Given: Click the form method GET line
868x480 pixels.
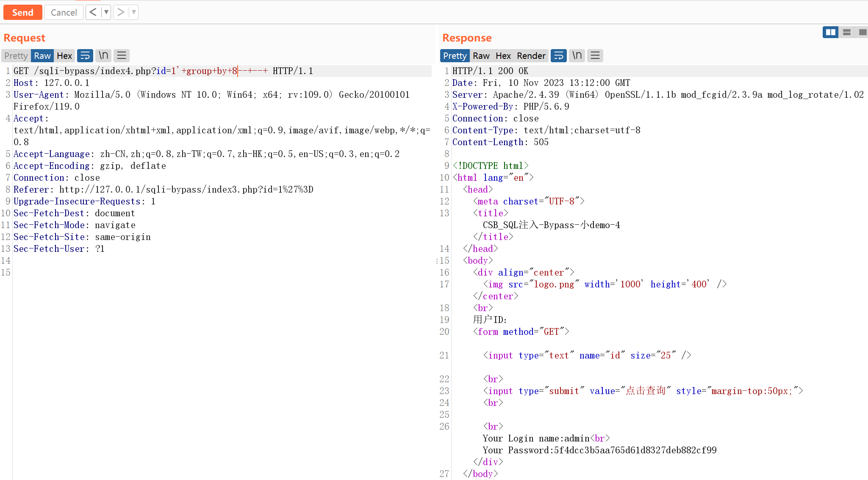Looking at the screenshot, I should pos(521,331).
